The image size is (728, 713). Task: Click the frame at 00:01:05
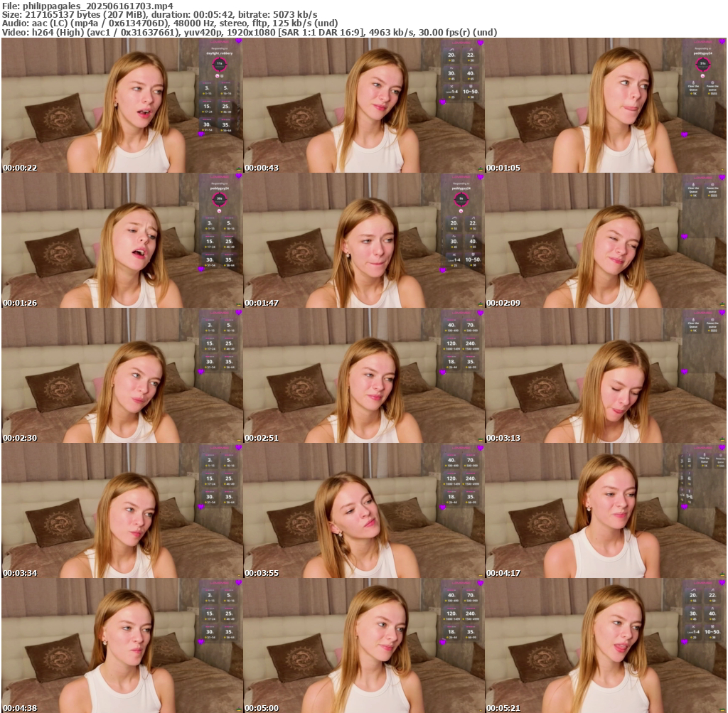(605, 105)
